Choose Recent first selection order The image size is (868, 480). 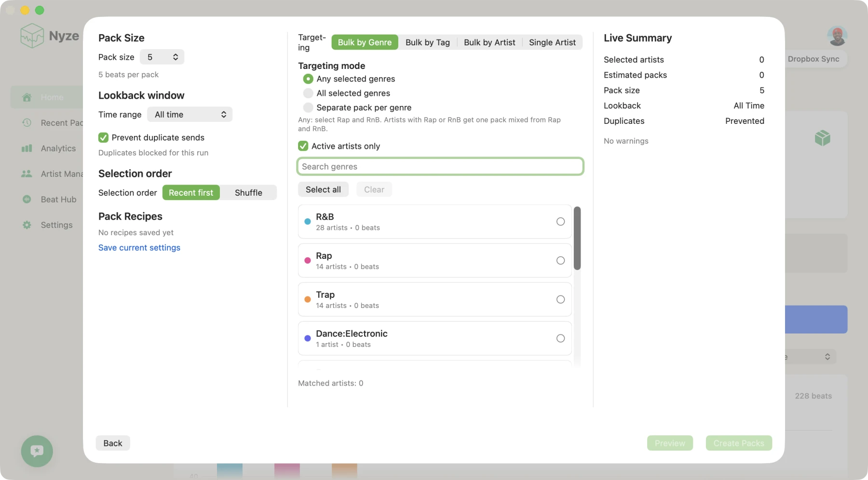click(191, 193)
